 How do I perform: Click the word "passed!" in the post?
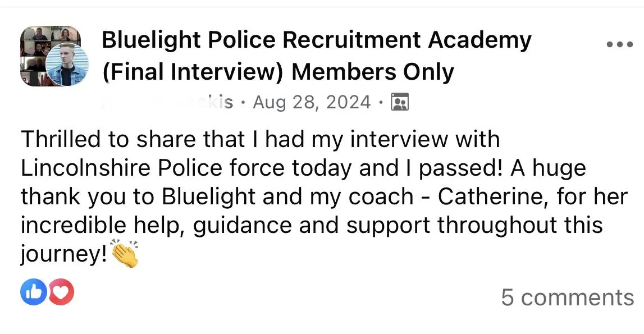point(460,168)
